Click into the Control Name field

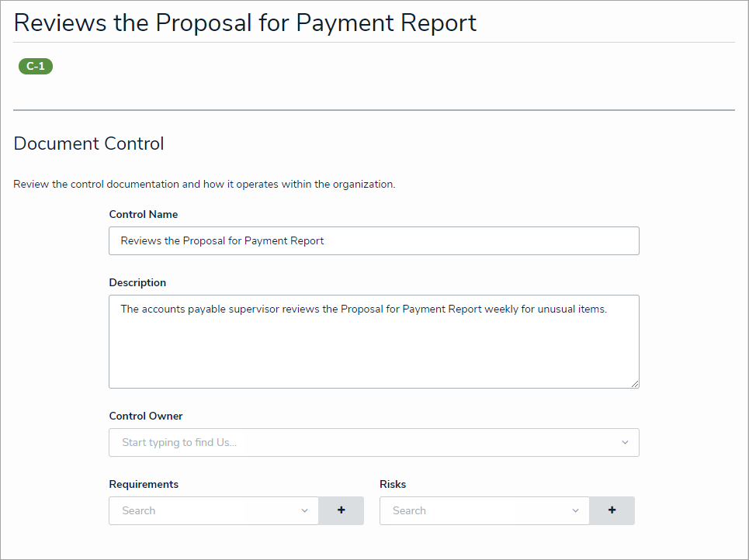[373, 240]
